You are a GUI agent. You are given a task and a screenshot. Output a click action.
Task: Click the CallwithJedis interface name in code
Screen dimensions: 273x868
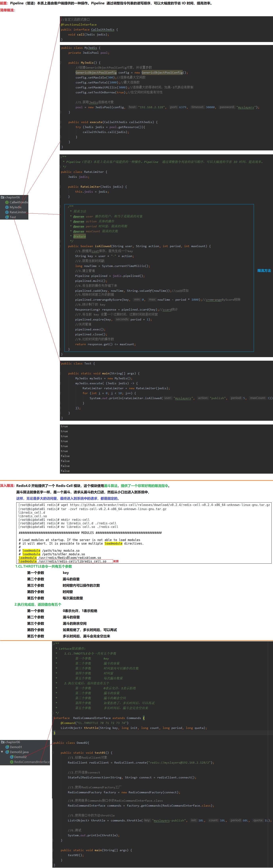pyautogui.click(x=103, y=30)
